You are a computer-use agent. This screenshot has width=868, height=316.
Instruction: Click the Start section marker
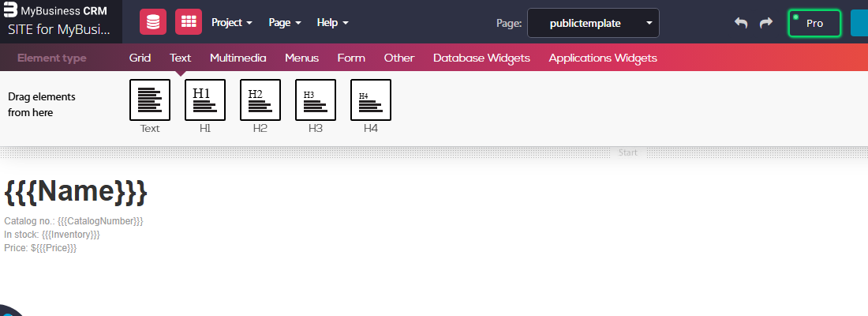point(628,152)
